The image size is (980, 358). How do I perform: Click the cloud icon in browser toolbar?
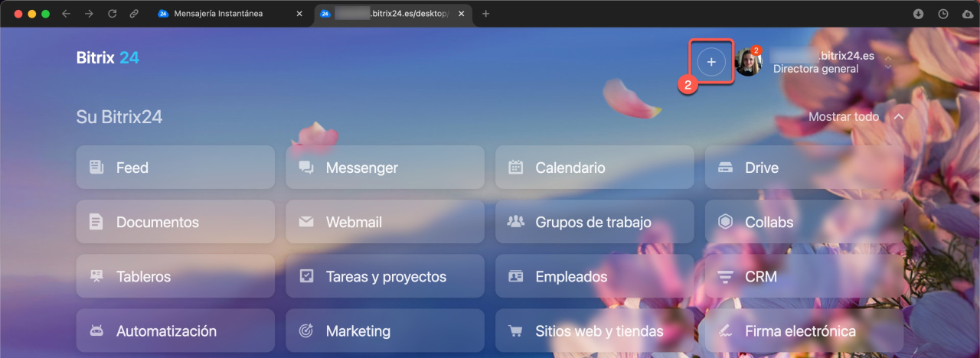[x=967, y=14]
